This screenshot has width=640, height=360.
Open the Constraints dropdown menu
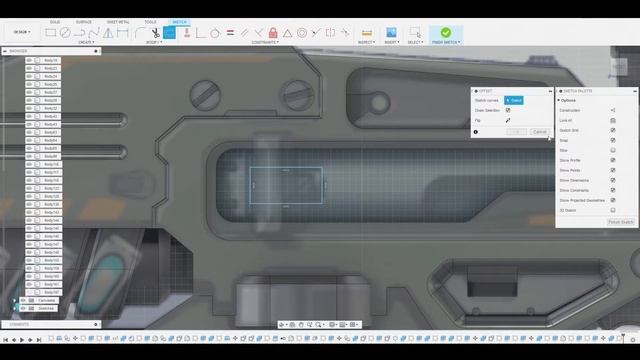pyautogui.click(x=265, y=42)
